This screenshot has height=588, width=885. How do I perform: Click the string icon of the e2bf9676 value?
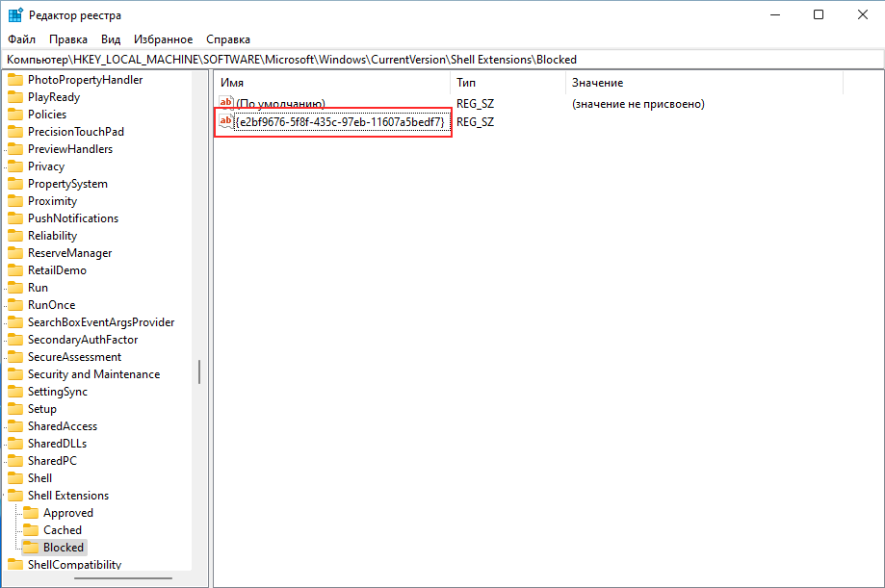tap(226, 120)
